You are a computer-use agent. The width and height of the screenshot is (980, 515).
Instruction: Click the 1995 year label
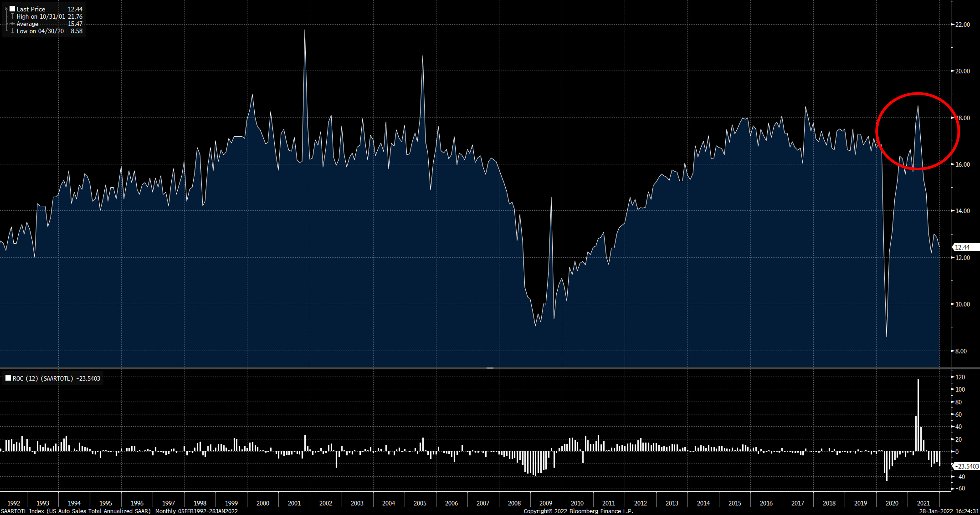[105, 503]
